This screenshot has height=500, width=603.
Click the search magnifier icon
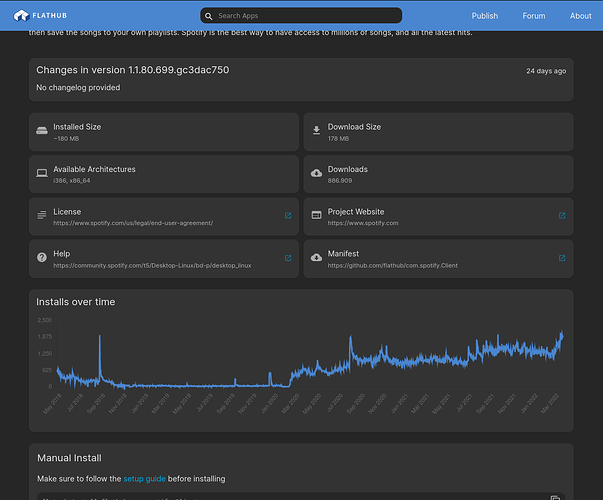pyautogui.click(x=208, y=16)
